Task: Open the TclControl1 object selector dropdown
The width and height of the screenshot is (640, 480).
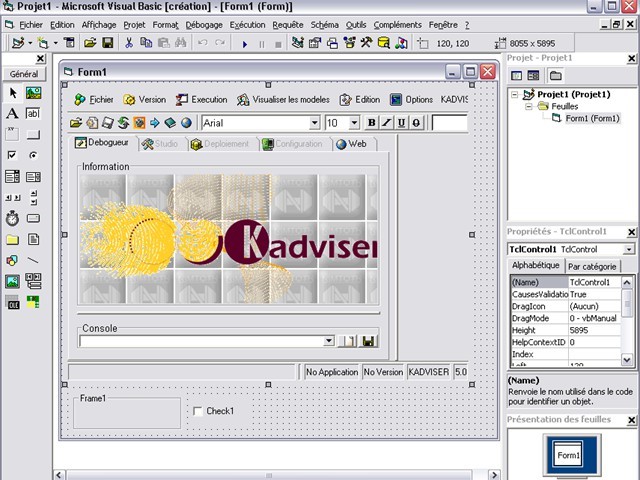Action: point(629,249)
